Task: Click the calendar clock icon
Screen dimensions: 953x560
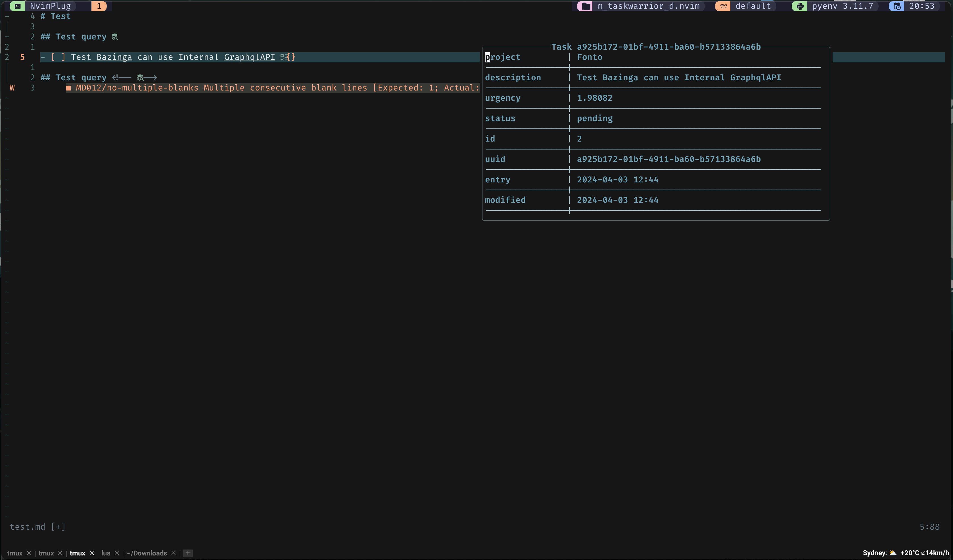Action: (897, 6)
